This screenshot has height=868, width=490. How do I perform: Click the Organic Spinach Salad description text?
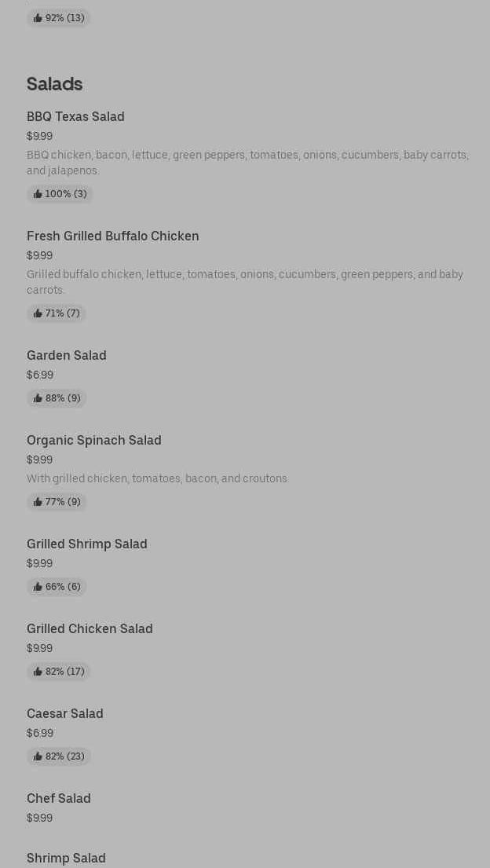(x=157, y=478)
